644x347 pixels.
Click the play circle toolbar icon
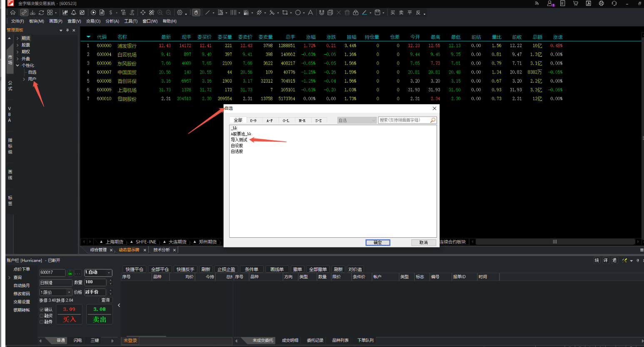coord(93,13)
